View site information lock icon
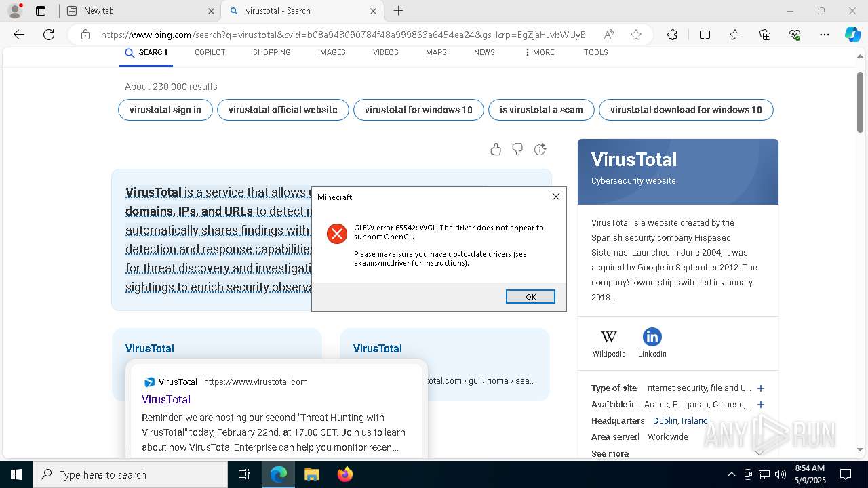 85,35
